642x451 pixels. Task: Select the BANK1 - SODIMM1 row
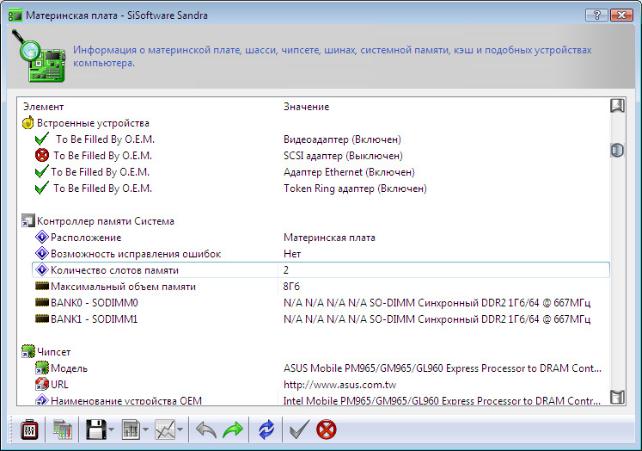321,319
